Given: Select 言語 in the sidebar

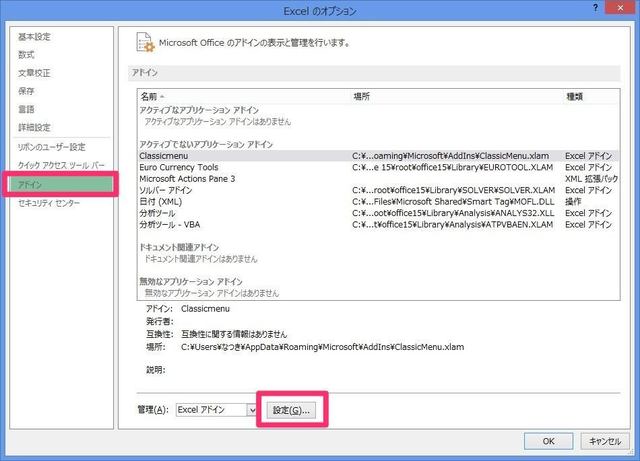Looking at the screenshot, I should click(26, 109).
